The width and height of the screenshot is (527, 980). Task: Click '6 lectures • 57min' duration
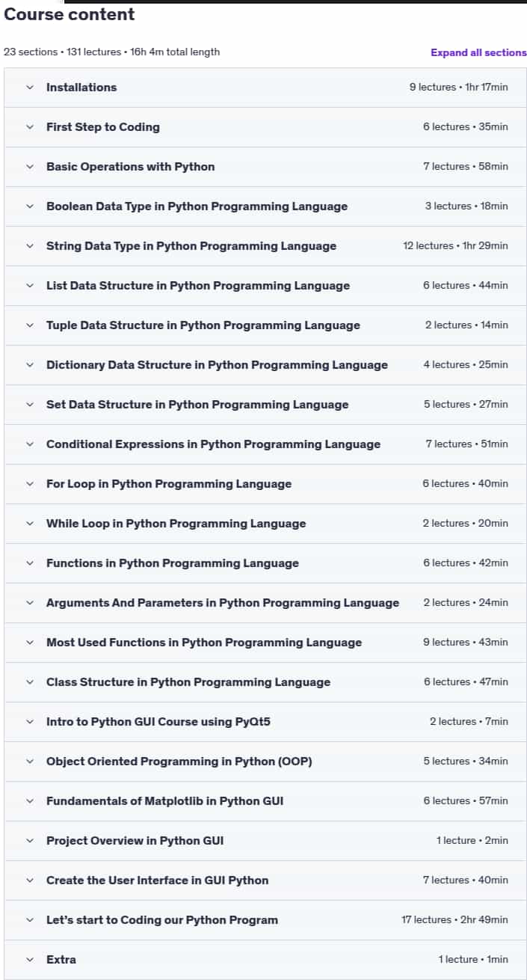465,801
